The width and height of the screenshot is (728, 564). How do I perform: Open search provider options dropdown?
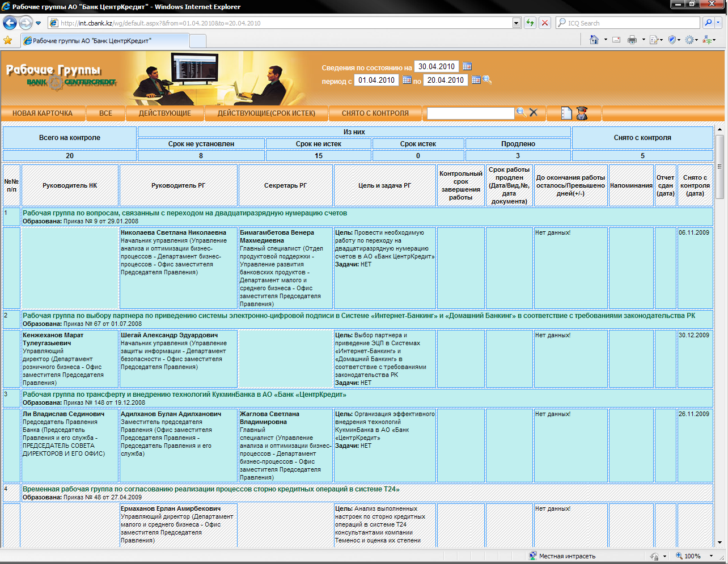pos(718,23)
